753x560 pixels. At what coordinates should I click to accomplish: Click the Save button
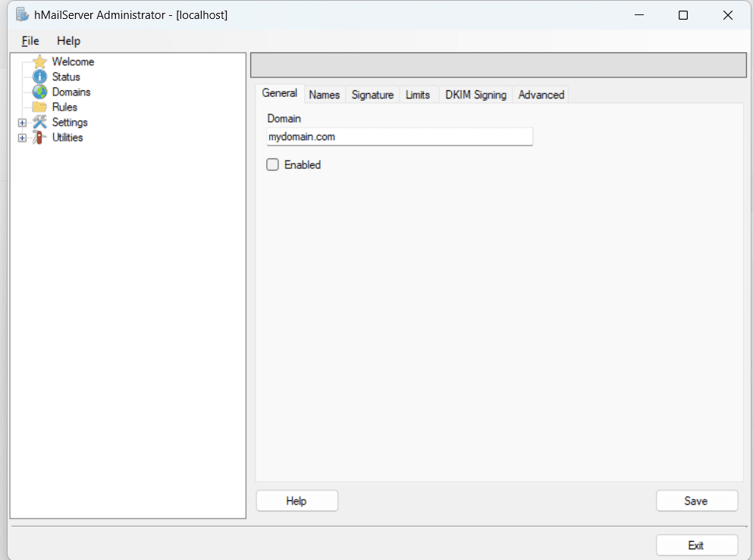point(696,500)
